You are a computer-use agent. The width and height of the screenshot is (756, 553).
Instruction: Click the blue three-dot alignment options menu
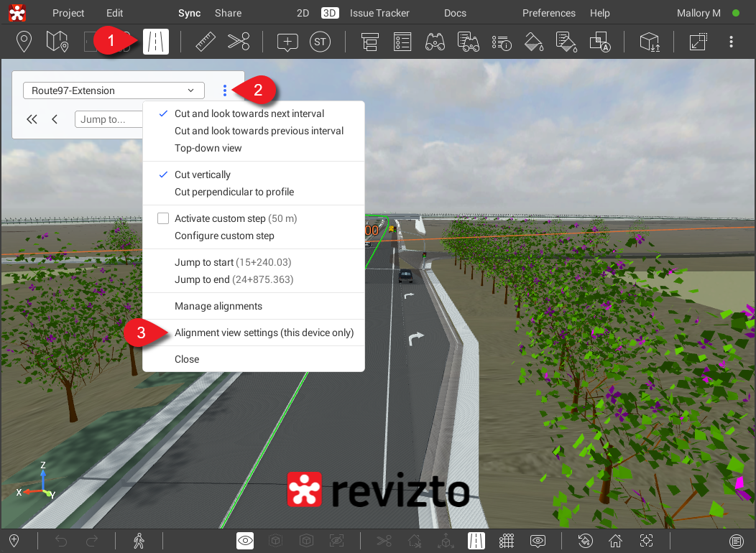coord(225,90)
